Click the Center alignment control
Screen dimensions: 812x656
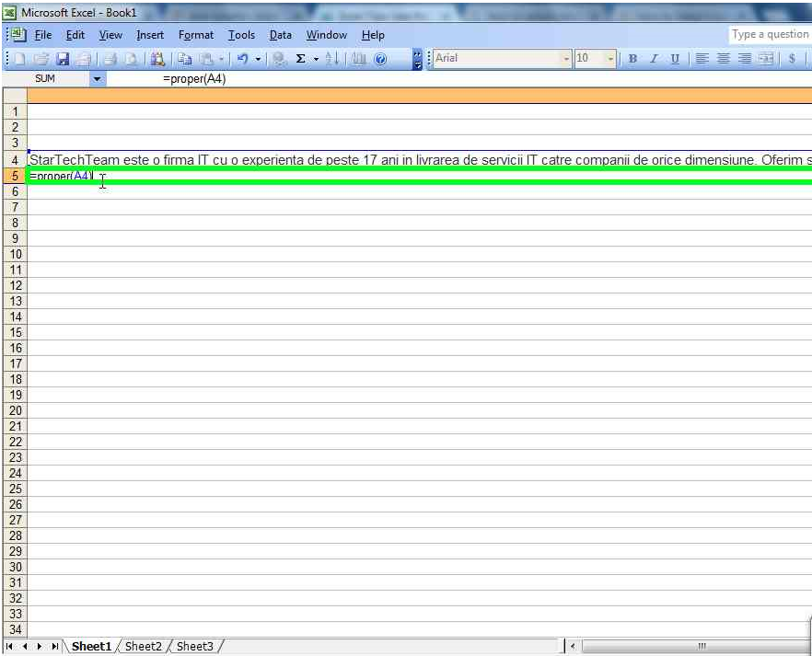[x=724, y=58]
